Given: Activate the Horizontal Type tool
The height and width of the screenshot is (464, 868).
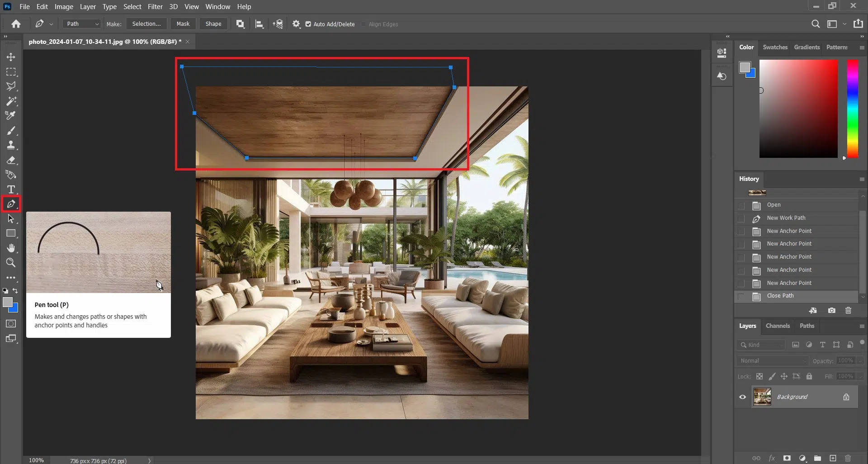Looking at the screenshot, I should [x=11, y=189].
